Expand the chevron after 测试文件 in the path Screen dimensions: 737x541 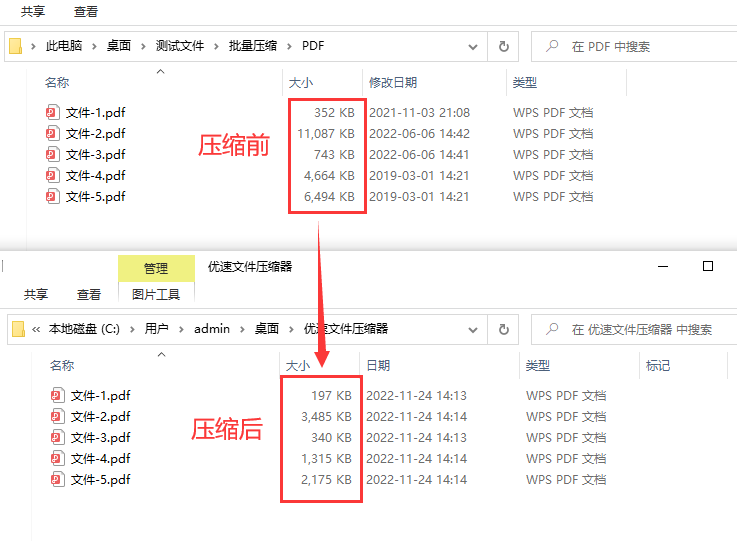tap(216, 46)
